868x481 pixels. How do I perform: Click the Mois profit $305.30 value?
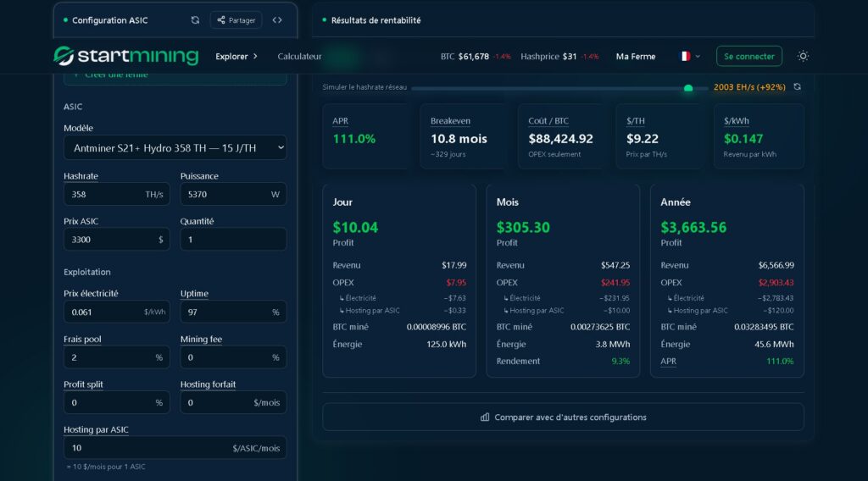523,227
